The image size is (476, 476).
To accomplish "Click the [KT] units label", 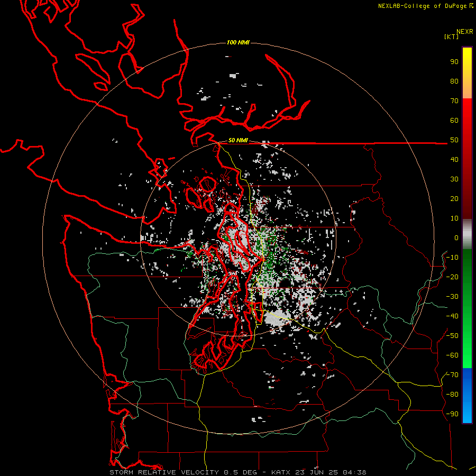I will click(451, 36).
